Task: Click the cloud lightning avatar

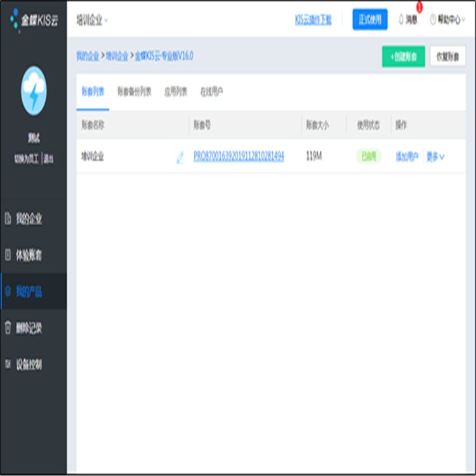Action: click(34, 91)
